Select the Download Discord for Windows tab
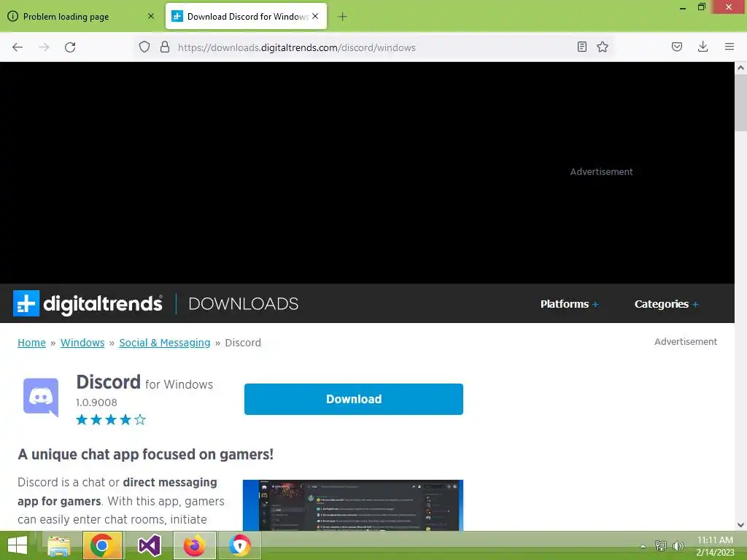 coord(247,16)
